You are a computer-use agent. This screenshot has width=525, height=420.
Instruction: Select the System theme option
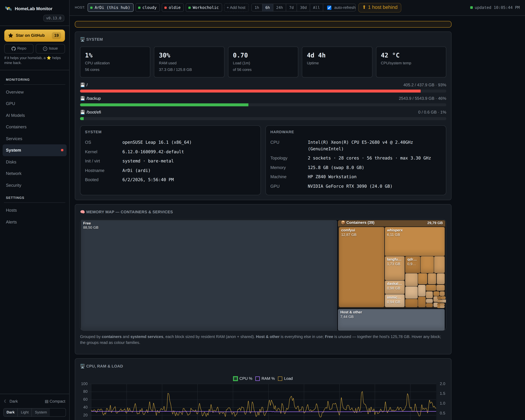point(41,412)
